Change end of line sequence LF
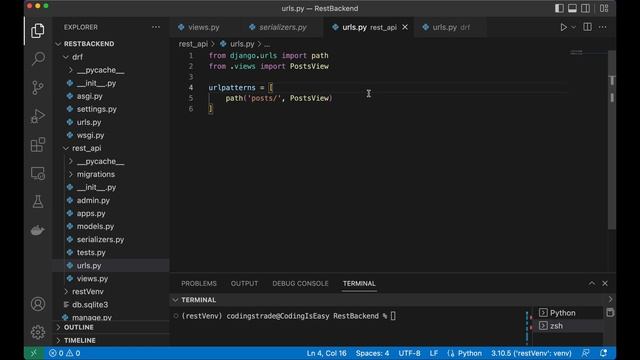The image size is (640, 360). pos(433,353)
